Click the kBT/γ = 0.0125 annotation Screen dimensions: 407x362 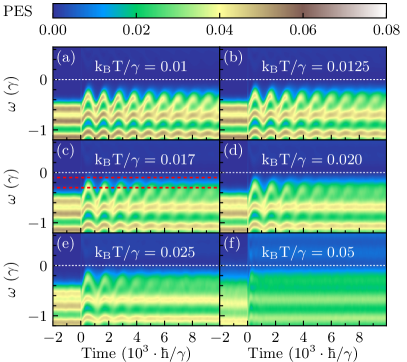[315, 67]
